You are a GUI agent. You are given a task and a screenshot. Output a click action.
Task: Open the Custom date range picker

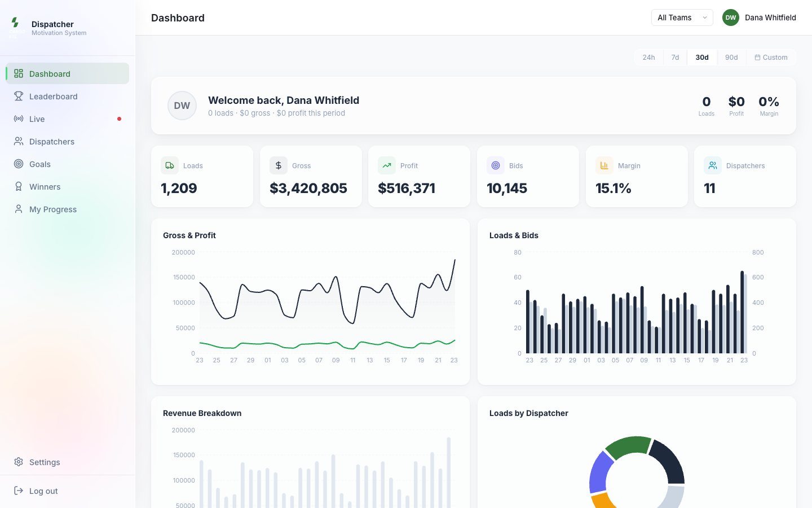pyautogui.click(x=771, y=57)
